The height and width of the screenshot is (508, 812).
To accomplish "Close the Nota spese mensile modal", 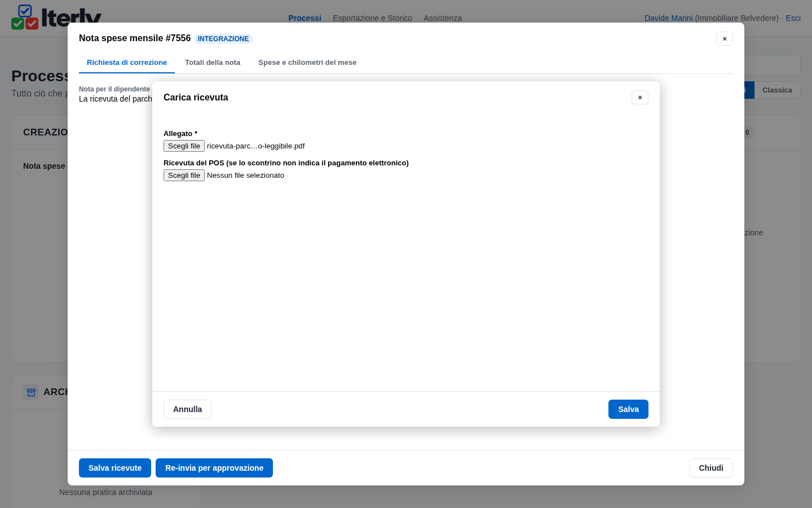I will tap(725, 39).
